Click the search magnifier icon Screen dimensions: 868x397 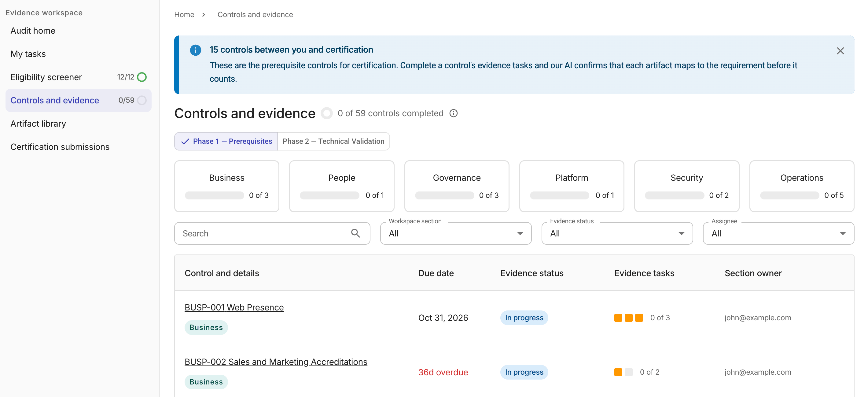tap(355, 233)
